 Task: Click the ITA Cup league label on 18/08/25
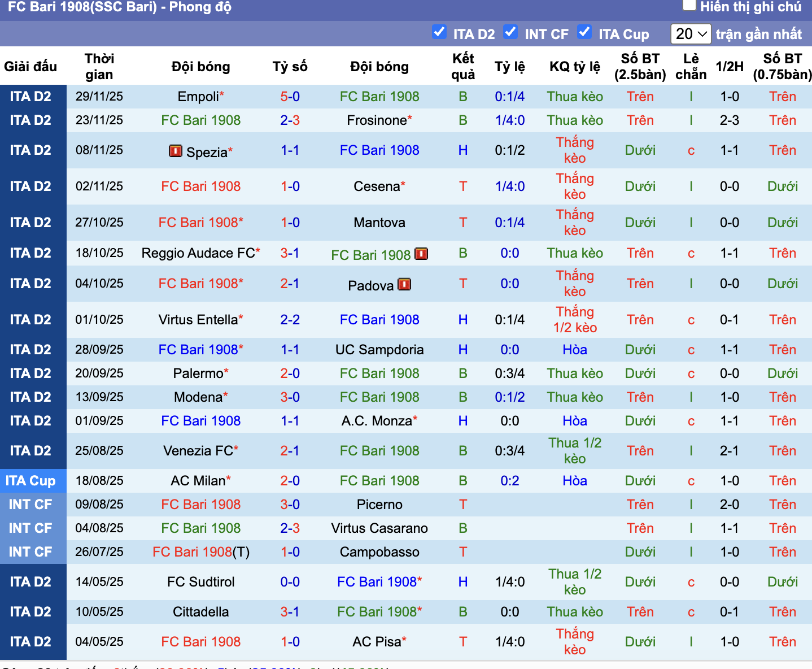pyautogui.click(x=30, y=481)
